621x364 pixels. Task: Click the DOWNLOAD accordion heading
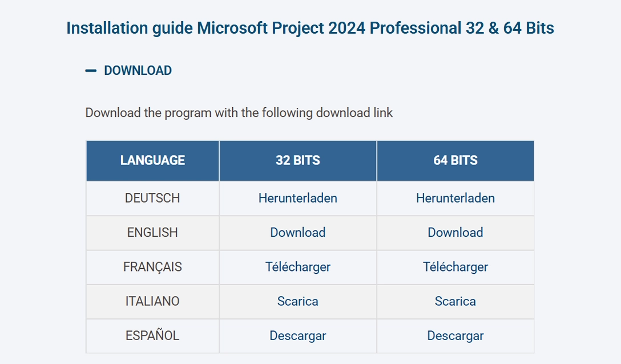click(138, 71)
